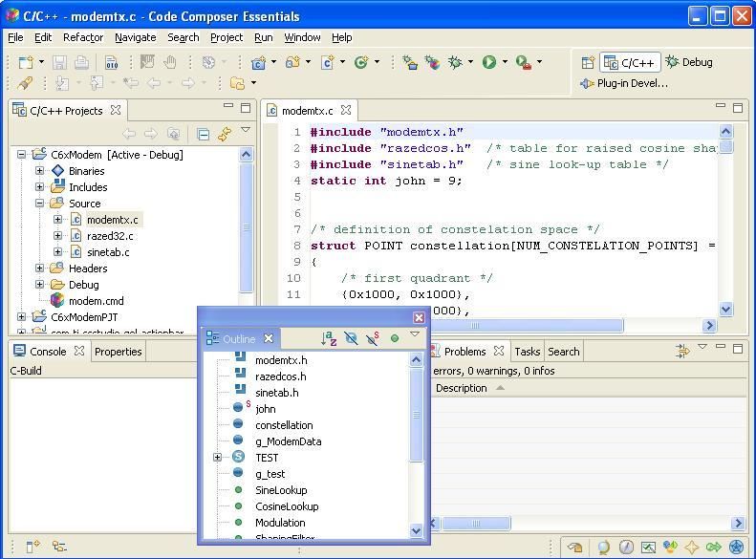The width and height of the screenshot is (756, 559).
Task: Click the new C source file icon
Action: (328, 62)
